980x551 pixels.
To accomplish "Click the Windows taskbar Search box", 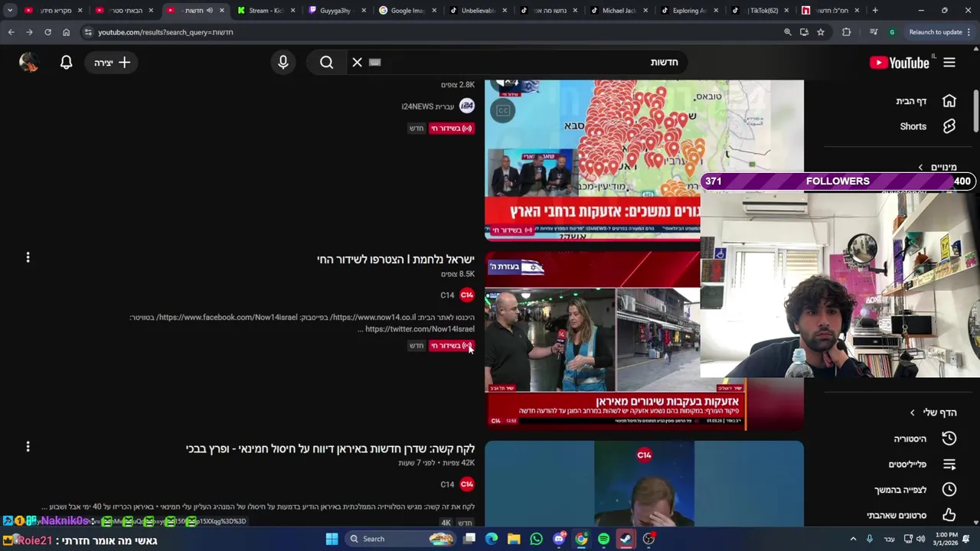I will 401,539.
